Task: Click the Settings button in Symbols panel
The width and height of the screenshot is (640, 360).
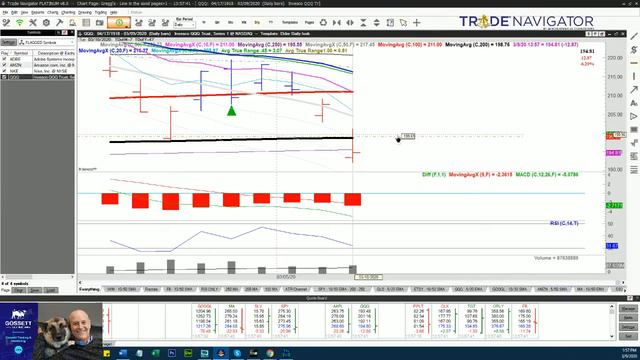Action: pos(8,42)
